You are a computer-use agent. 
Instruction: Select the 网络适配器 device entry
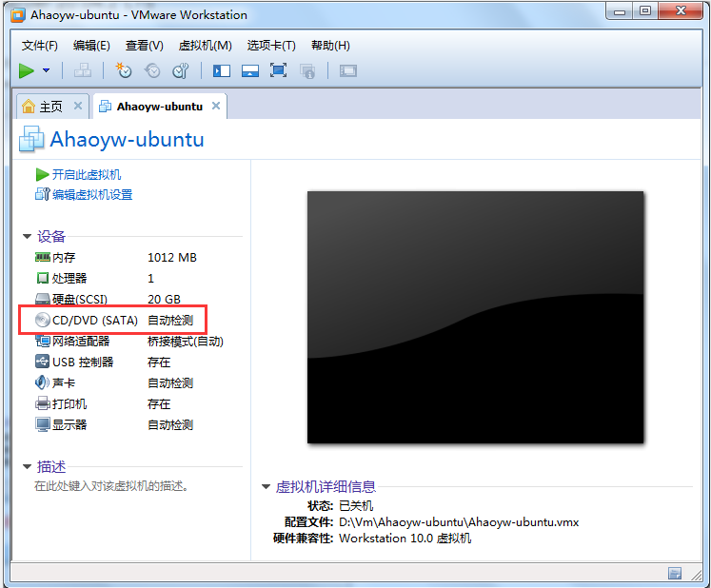pos(80,341)
